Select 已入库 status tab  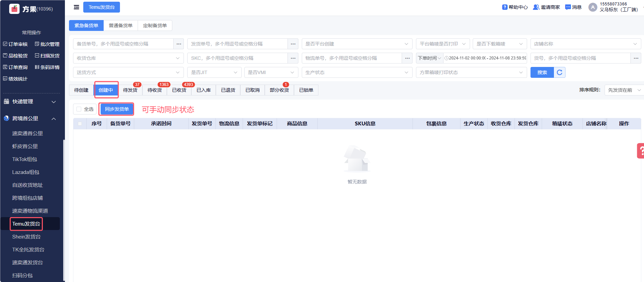pos(204,90)
